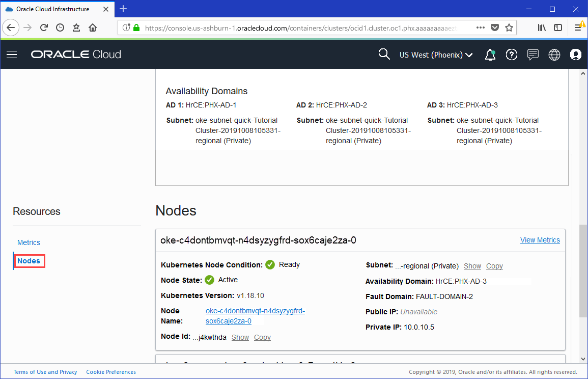Click the scrollbar up arrow
This screenshot has height=379, width=588.
pos(583,73)
